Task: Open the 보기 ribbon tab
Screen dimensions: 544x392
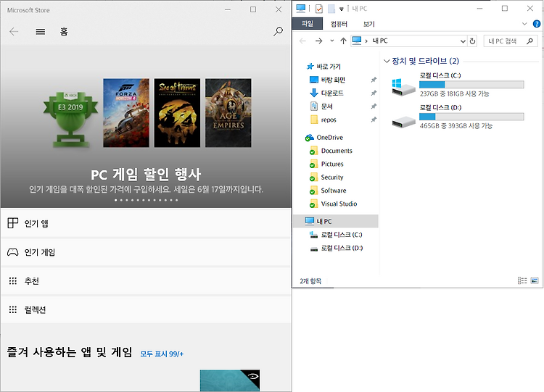Action: (368, 24)
